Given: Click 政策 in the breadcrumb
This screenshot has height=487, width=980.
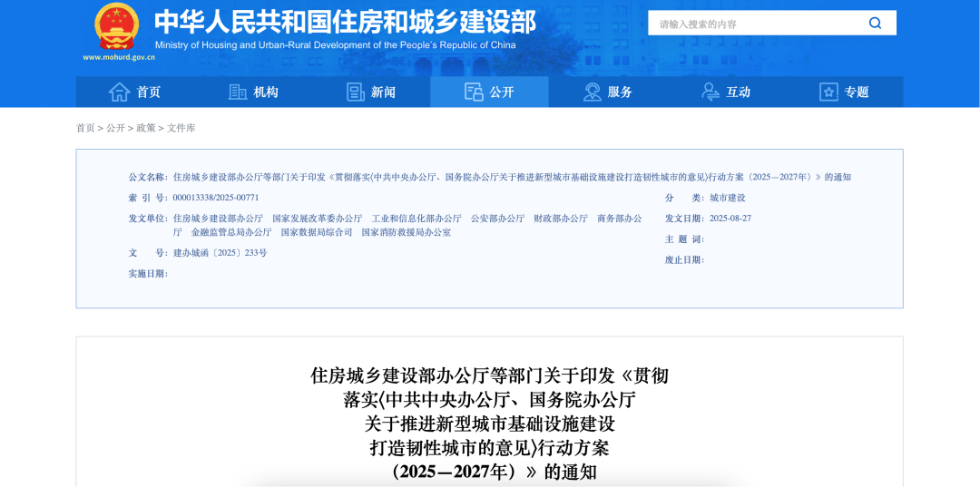Looking at the screenshot, I should [146, 128].
